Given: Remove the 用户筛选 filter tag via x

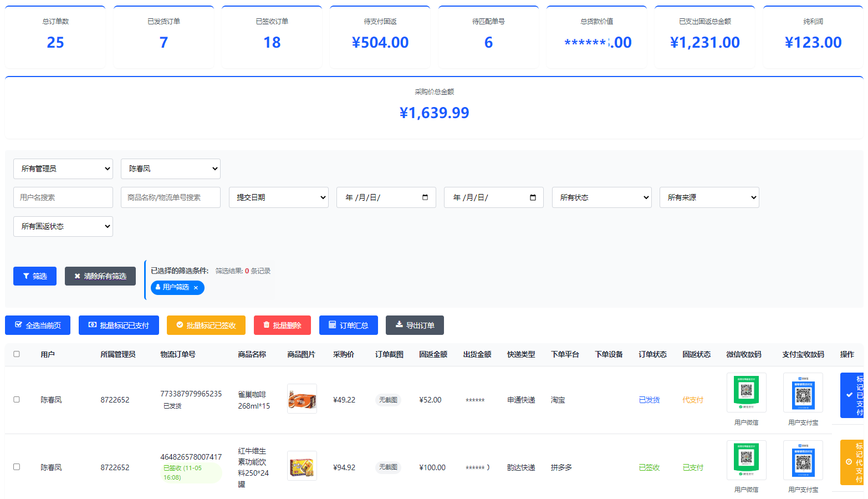Looking at the screenshot, I should tap(196, 288).
